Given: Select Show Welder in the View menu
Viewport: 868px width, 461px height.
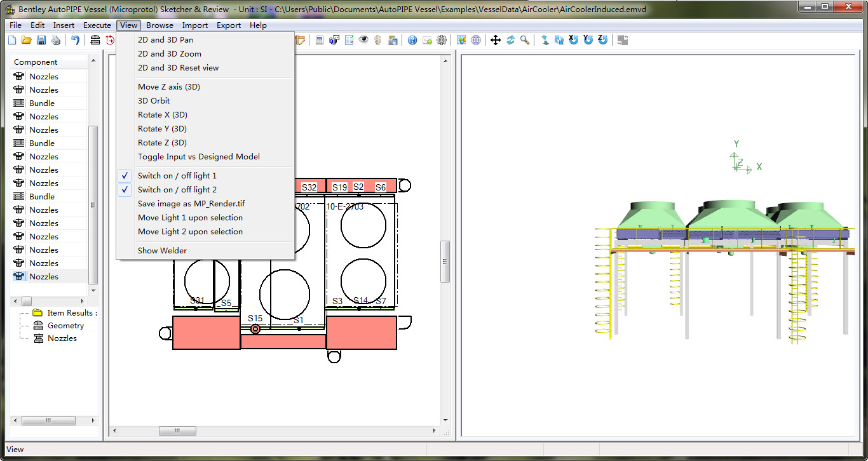Looking at the screenshot, I should (205, 251).
